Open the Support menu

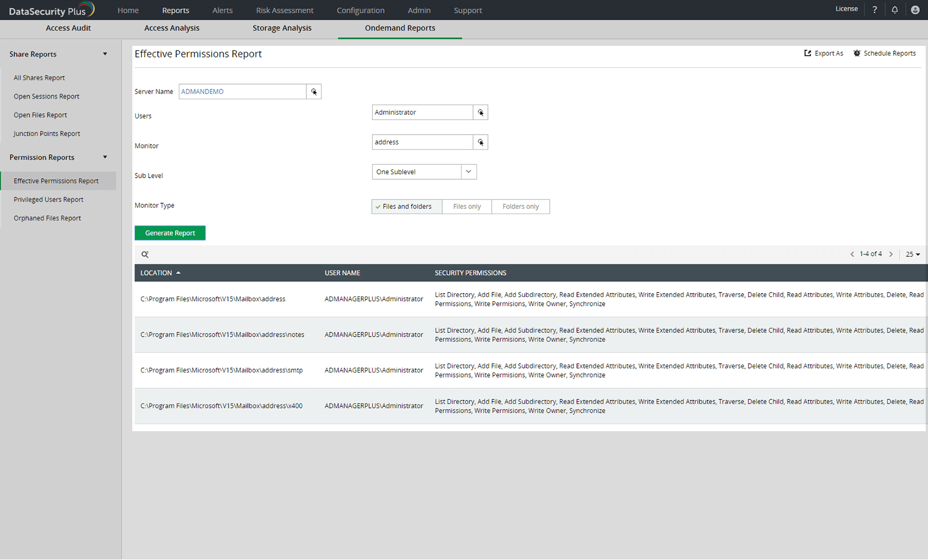(x=468, y=10)
